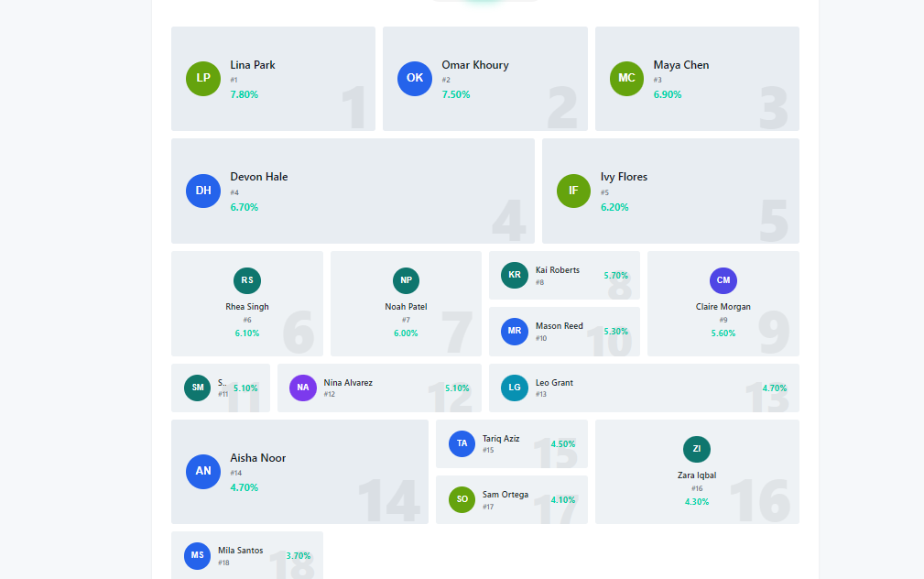The image size is (924, 579).
Task: Click Nina Alvarez's NA avatar
Action: [303, 388]
